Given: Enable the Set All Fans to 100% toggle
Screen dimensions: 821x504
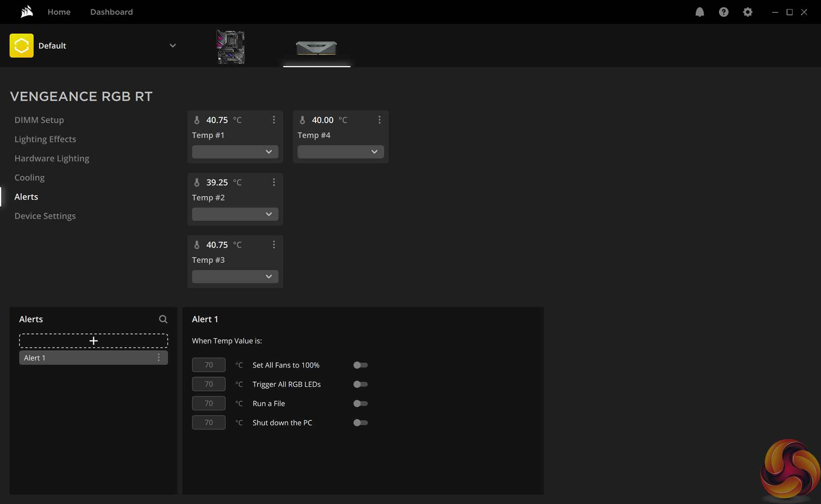Looking at the screenshot, I should 360,365.
